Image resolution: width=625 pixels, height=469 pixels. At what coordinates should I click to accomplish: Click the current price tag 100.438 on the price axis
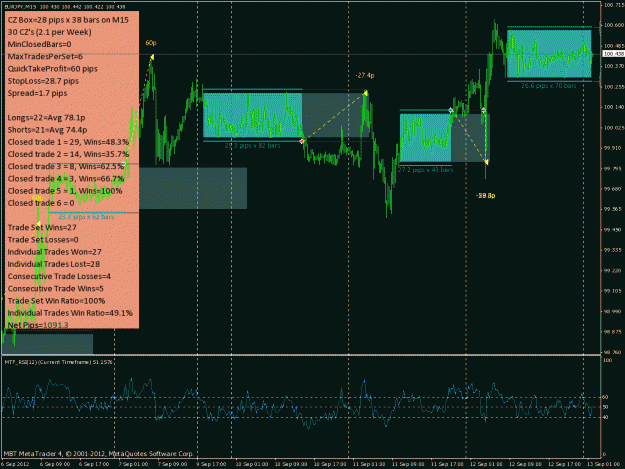[613, 54]
